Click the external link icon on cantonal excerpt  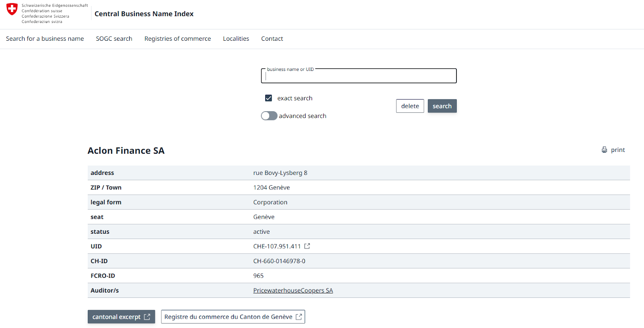(x=147, y=317)
